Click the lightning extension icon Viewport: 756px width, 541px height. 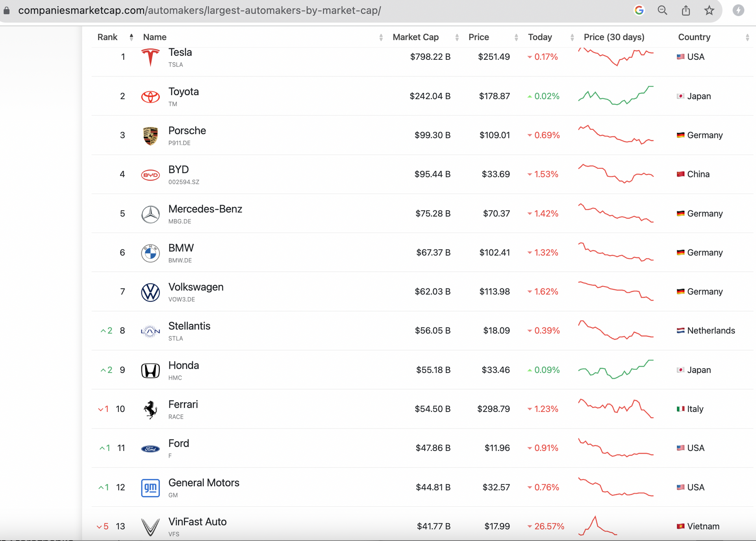point(738,11)
